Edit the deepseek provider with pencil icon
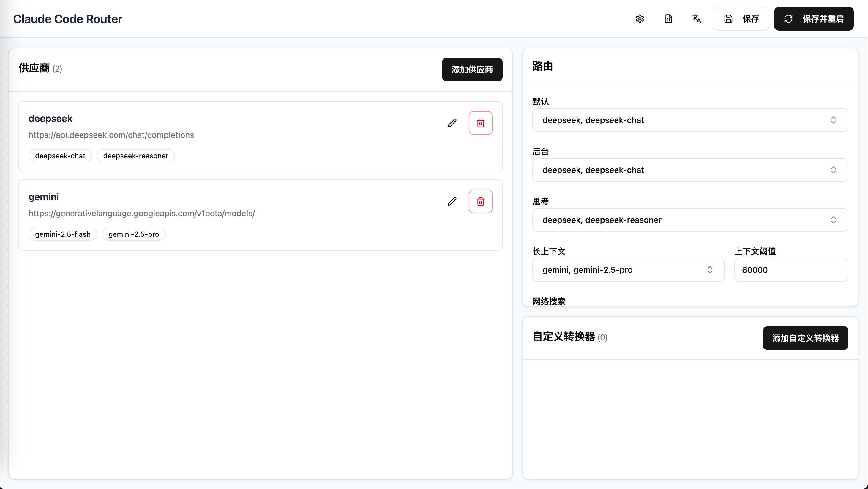868x489 pixels. [452, 123]
